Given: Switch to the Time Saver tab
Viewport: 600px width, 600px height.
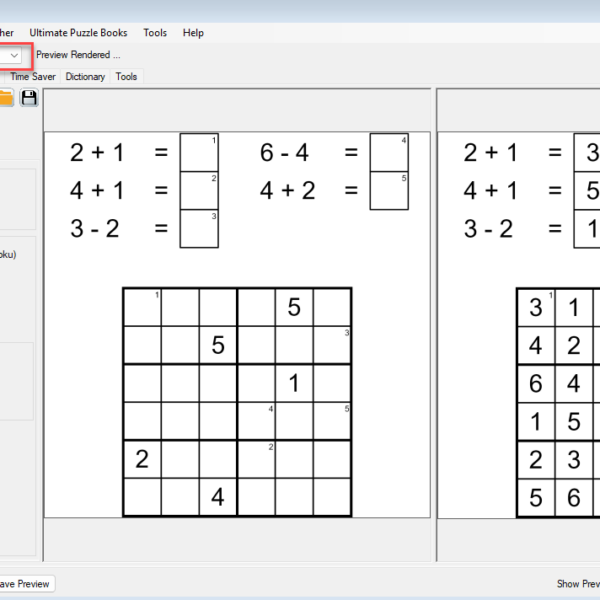Looking at the screenshot, I should [x=33, y=77].
